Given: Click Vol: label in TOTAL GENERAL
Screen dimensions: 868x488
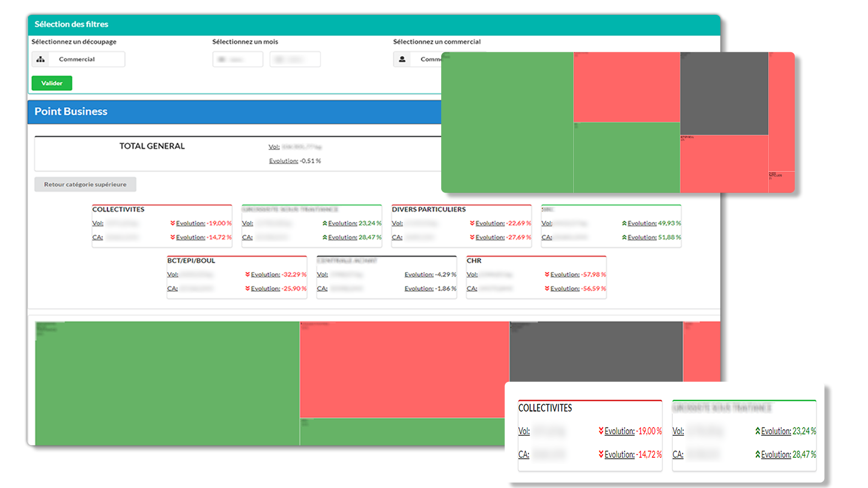Looking at the screenshot, I should [x=274, y=147].
